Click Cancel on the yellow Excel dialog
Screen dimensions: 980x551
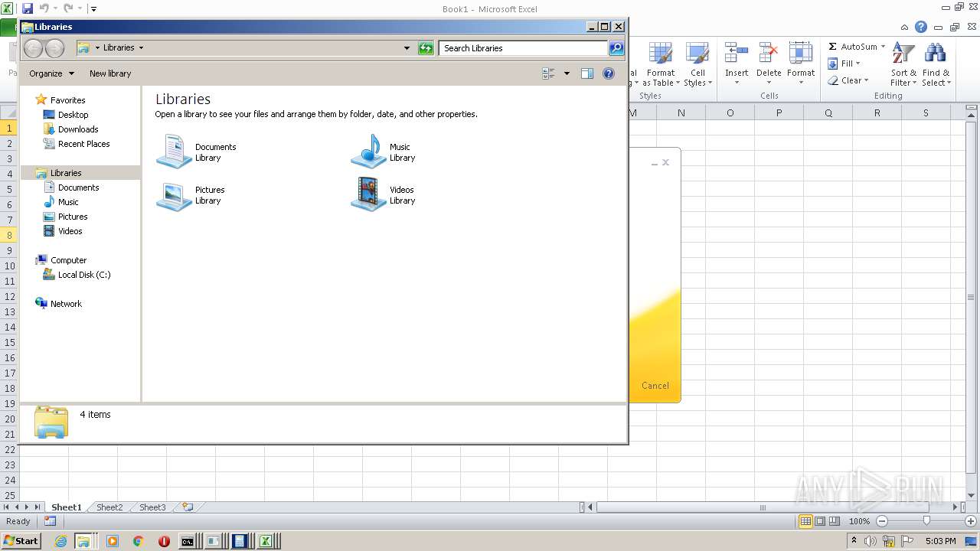click(x=655, y=386)
